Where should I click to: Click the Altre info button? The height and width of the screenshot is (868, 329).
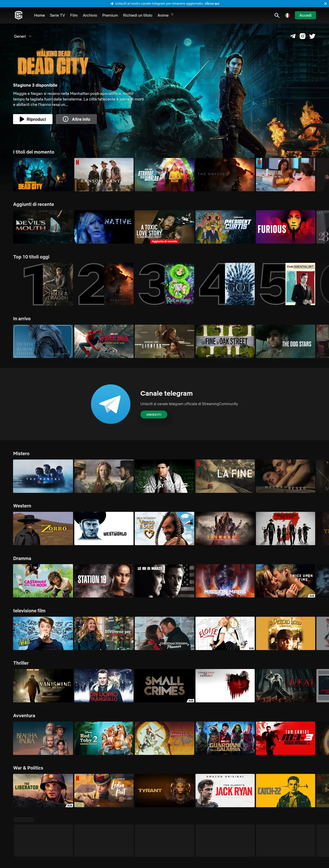pos(76,119)
